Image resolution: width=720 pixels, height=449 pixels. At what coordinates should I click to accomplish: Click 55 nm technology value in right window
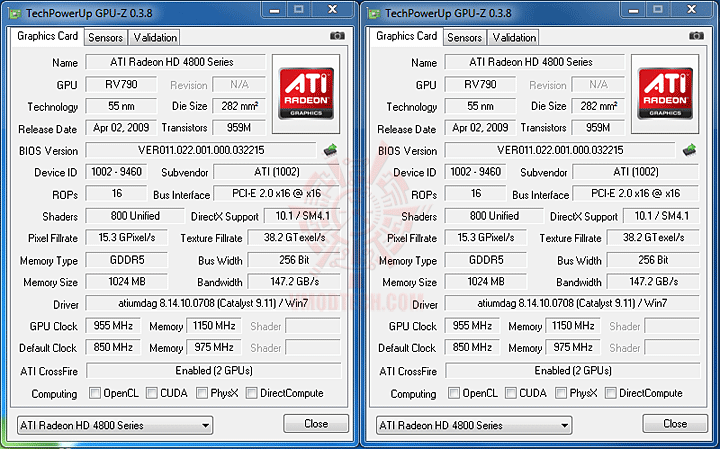(480, 106)
